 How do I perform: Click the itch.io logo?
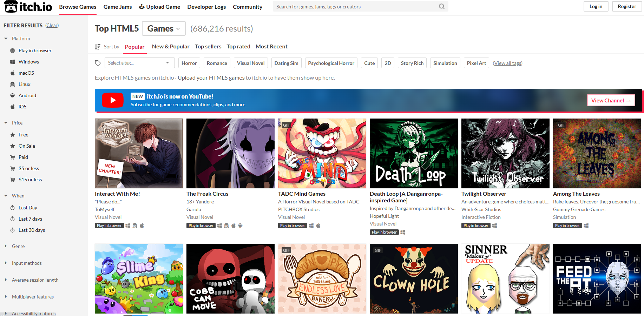click(28, 7)
